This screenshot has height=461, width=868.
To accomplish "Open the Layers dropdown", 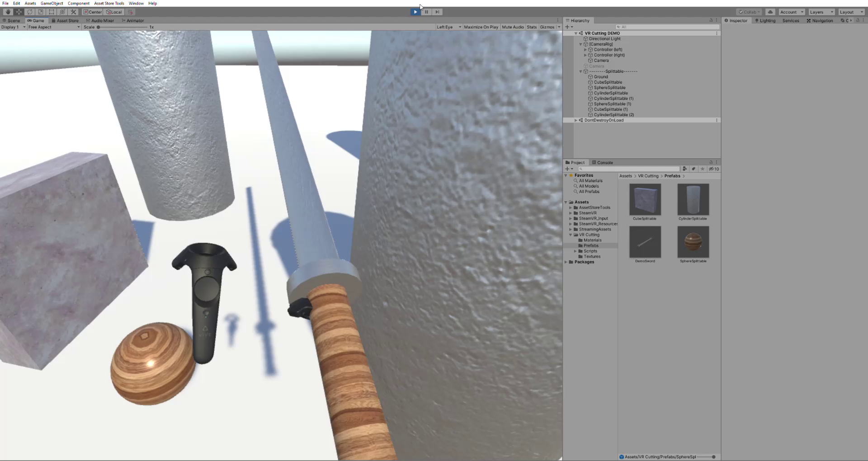I will click(821, 12).
